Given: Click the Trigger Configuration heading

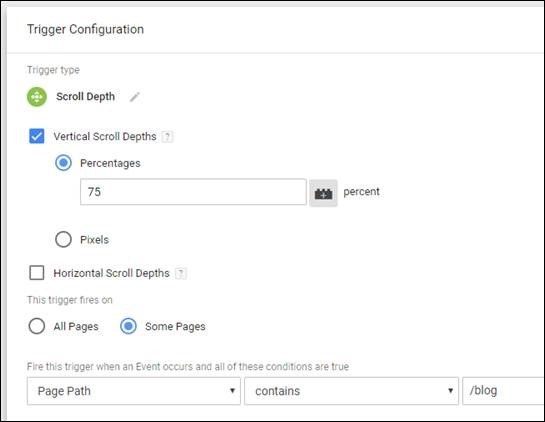Looking at the screenshot, I should [86, 30].
